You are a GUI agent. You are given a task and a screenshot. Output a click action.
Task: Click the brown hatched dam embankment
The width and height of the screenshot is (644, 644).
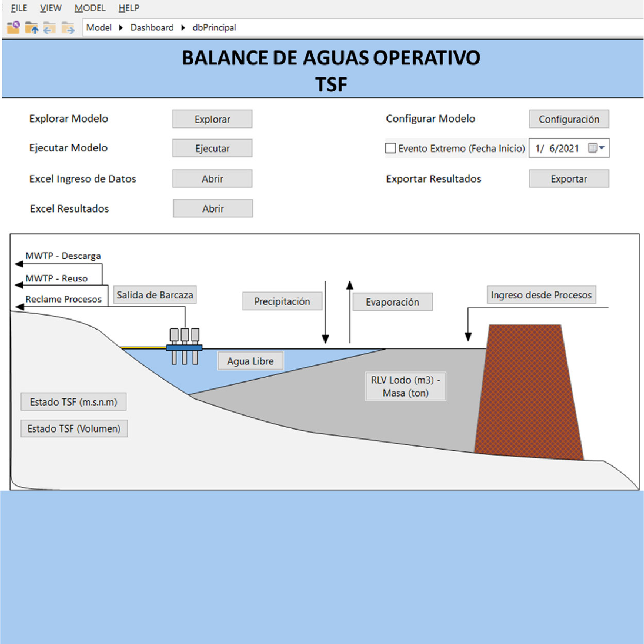point(527,392)
